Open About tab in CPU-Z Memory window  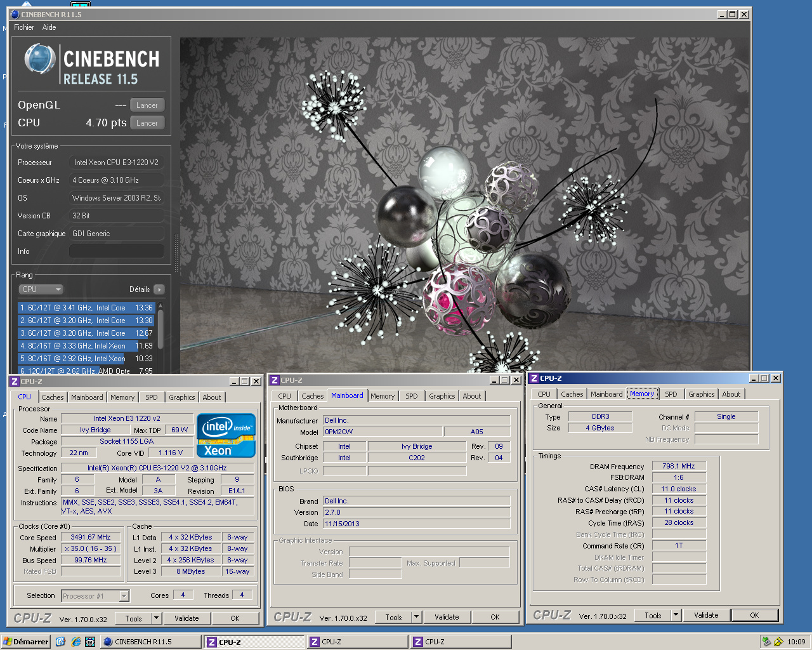tap(731, 394)
